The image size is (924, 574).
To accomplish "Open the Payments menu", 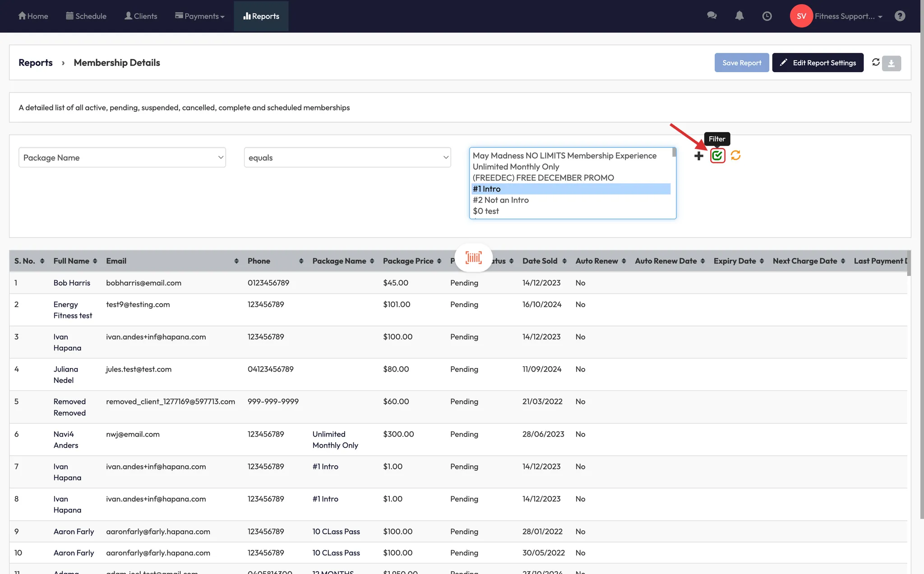I will click(x=199, y=16).
